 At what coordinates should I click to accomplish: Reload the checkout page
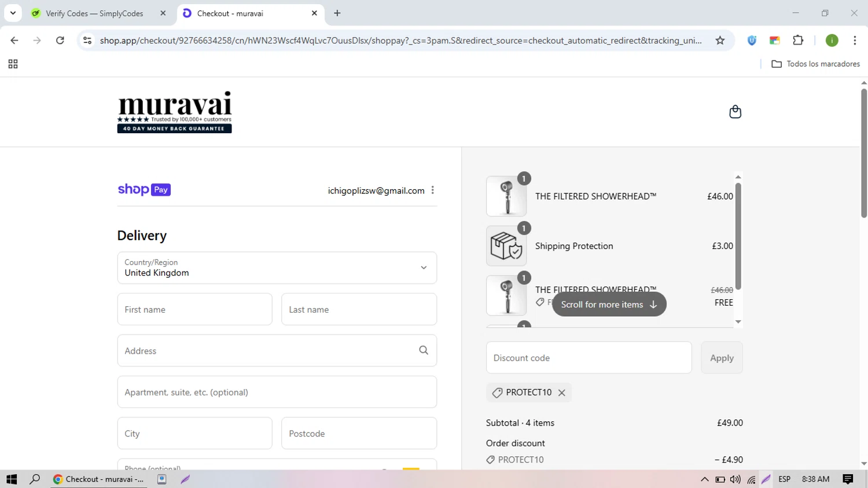(60, 41)
